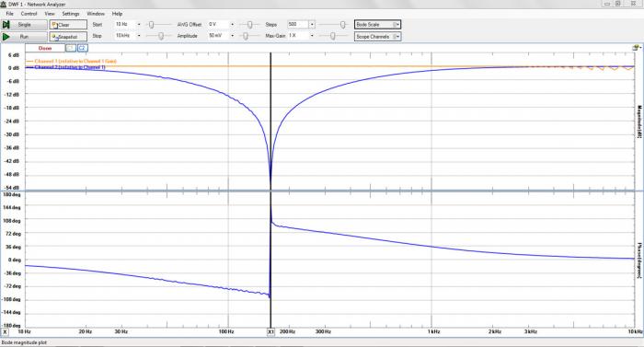
Task: Click the Stop value field showing 10 kHz
Action: pos(125,36)
